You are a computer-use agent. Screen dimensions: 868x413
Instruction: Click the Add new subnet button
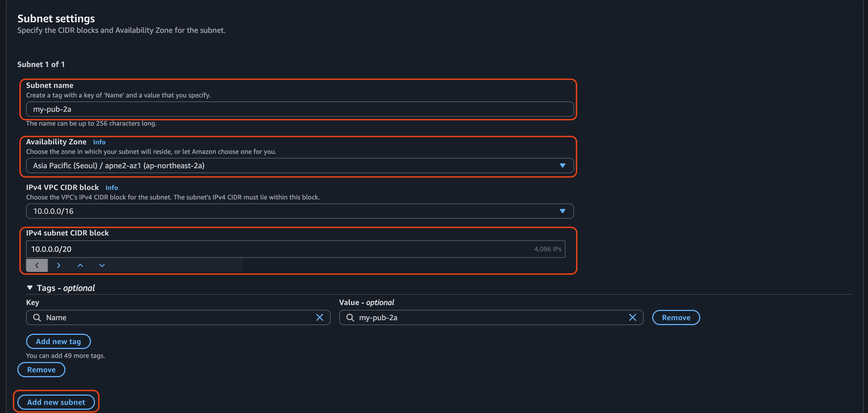pyautogui.click(x=56, y=402)
